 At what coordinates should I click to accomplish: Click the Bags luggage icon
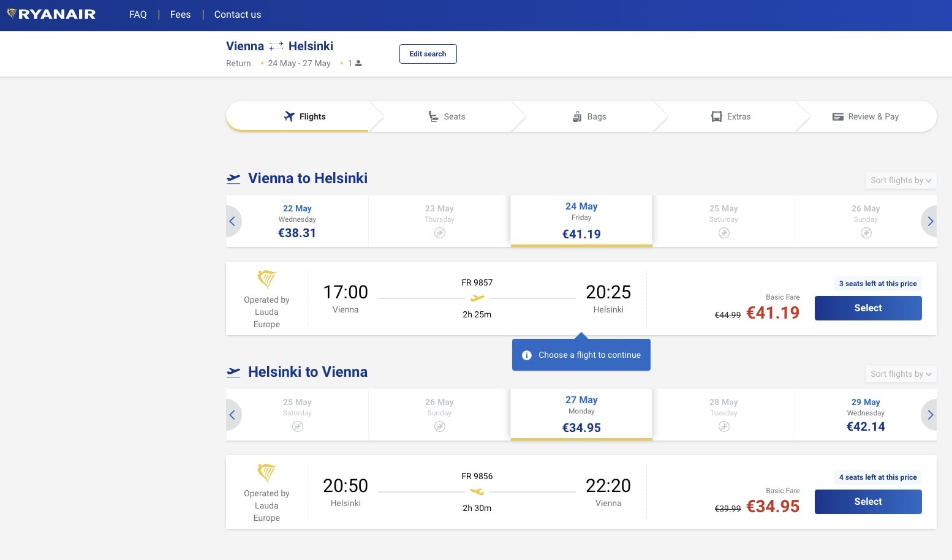(x=577, y=116)
